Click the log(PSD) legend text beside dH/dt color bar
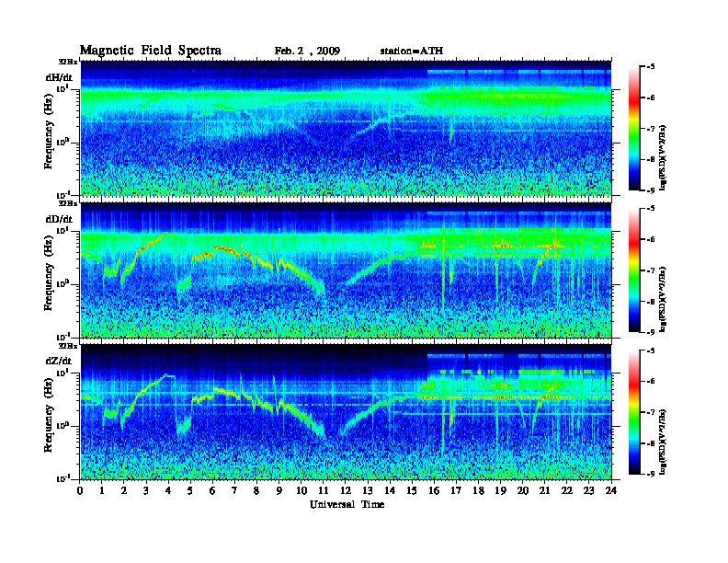 663,157
